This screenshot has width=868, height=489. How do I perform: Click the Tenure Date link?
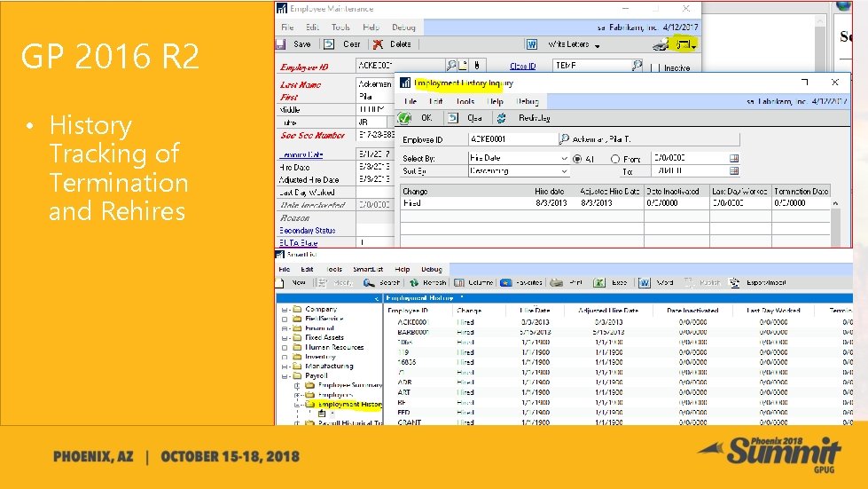301,155
